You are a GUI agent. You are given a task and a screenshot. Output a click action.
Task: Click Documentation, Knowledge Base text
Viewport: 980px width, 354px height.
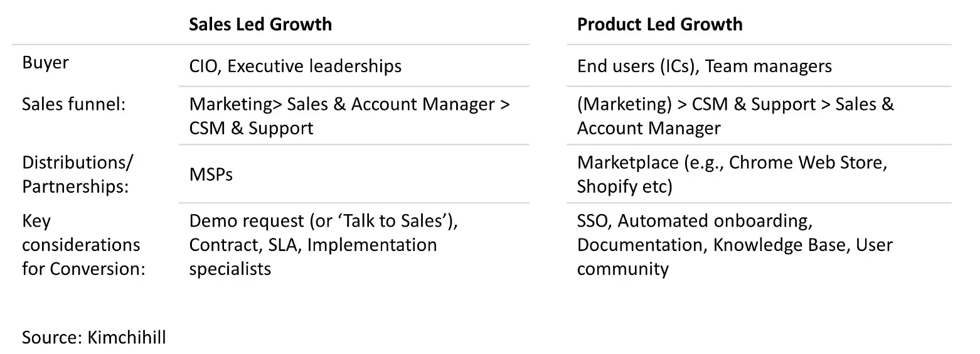[x=711, y=245]
